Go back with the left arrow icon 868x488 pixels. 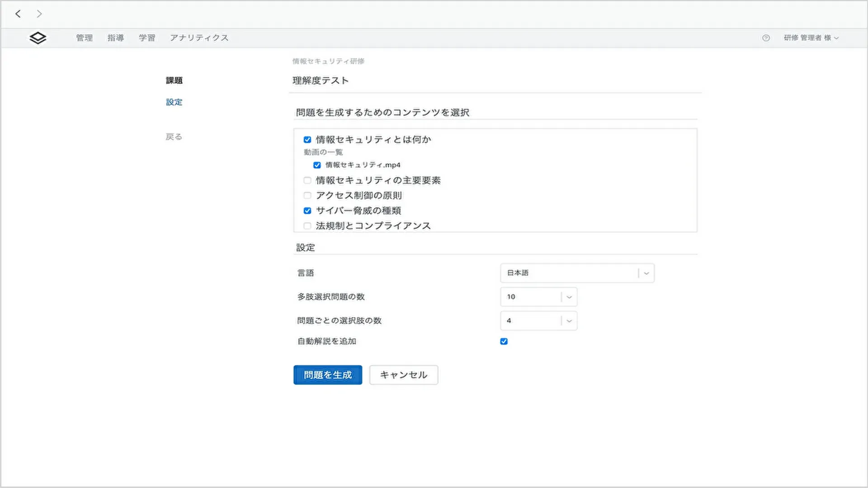[18, 14]
